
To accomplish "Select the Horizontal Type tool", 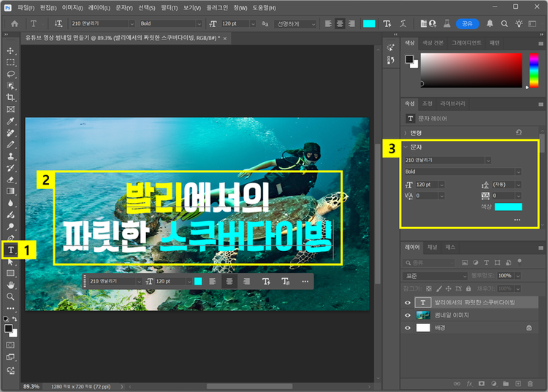I will point(10,250).
